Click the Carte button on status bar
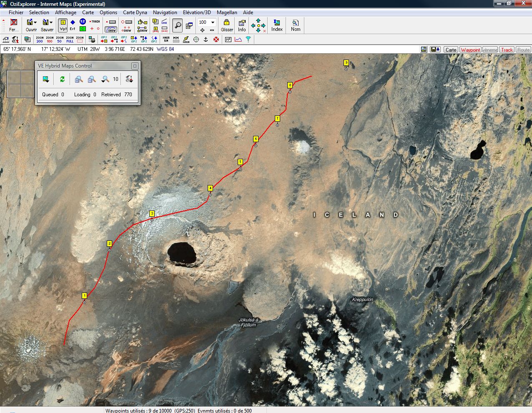Screen dimensions: 532x413 tap(450, 50)
